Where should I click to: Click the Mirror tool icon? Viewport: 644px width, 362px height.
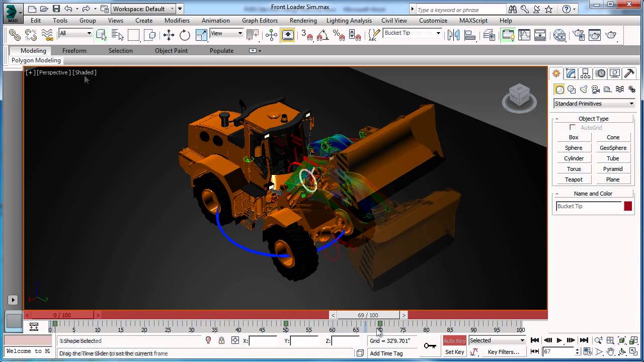coord(453,35)
